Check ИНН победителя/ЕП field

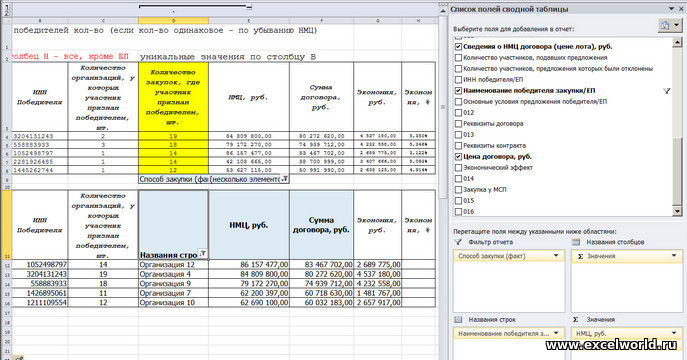tap(458, 79)
